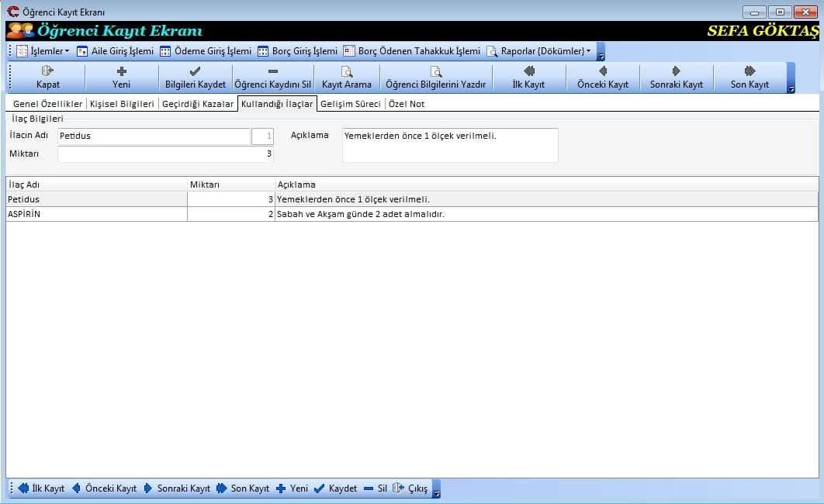
Task: Expand the İşlemler dropdown menu
Action: pyautogui.click(x=44, y=51)
